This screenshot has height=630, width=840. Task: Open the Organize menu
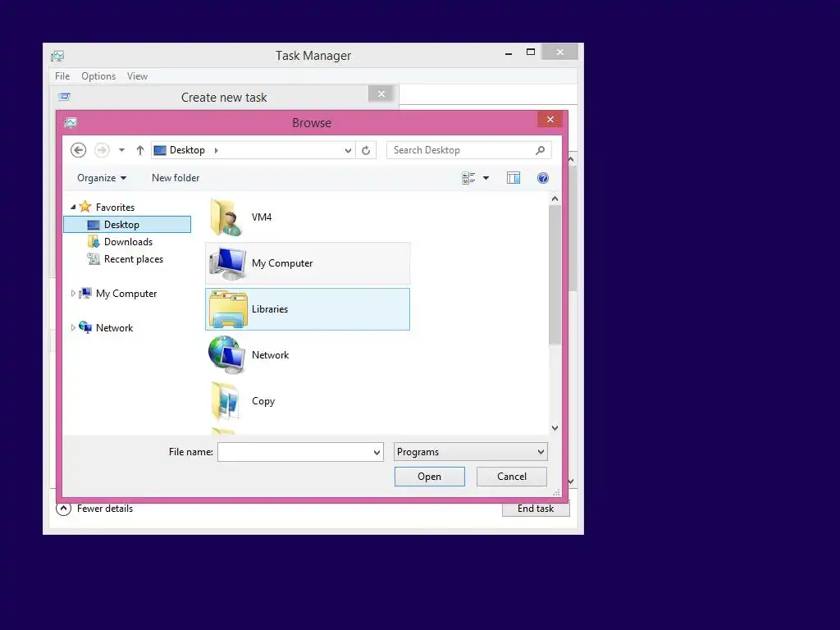click(102, 178)
